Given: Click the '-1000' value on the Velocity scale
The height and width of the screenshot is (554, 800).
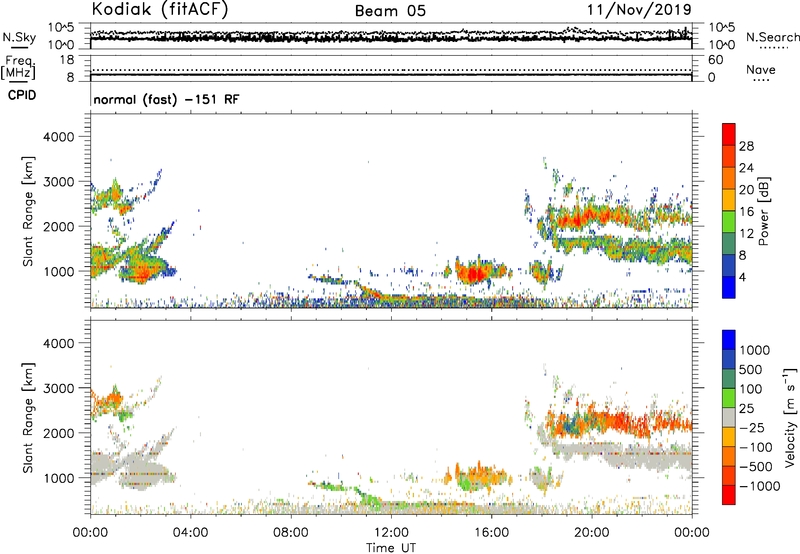Looking at the screenshot, I should coord(759,486).
